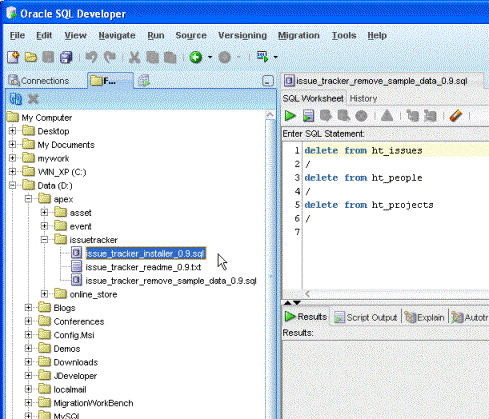This screenshot has height=419, width=489.
Task: Open the View menu
Action: 75,35
